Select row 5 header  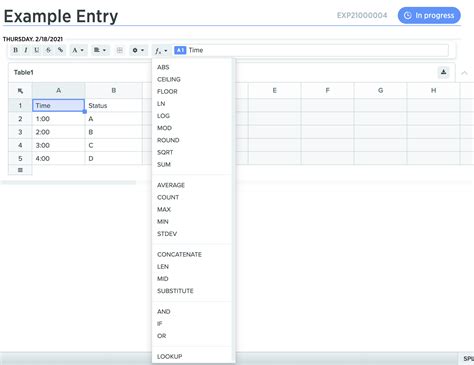tap(20, 158)
